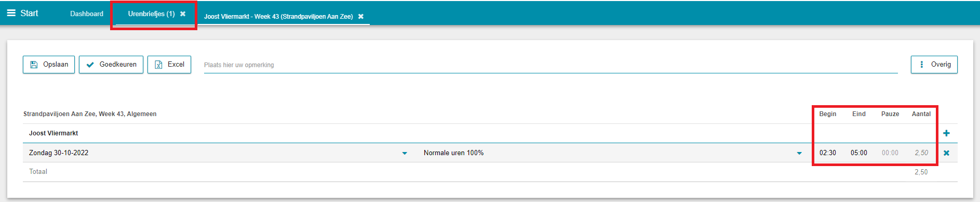The width and height of the screenshot is (980, 202).
Task: Close the Joost Vliermarkt Week 43 tab
Action: tap(361, 17)
